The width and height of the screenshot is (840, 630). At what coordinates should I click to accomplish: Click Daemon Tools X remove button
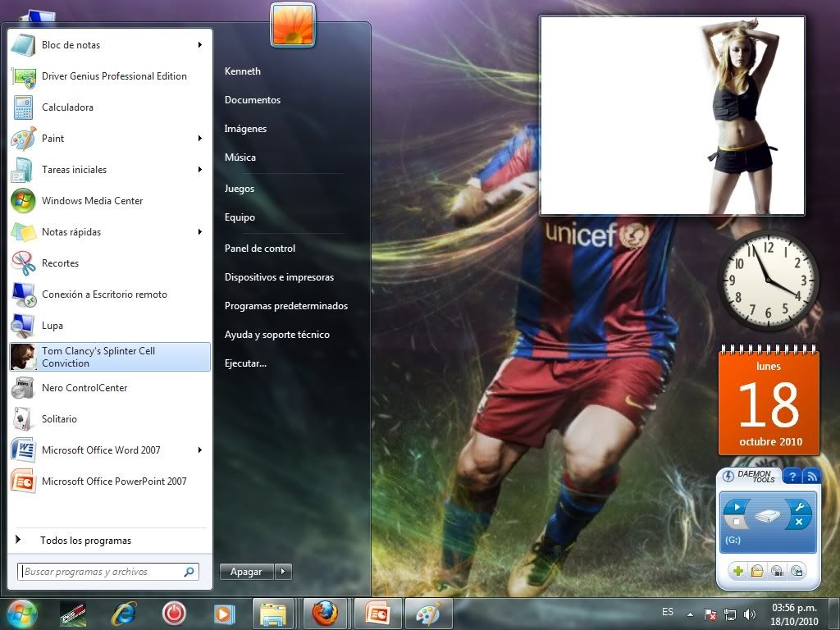click(799, 522)
